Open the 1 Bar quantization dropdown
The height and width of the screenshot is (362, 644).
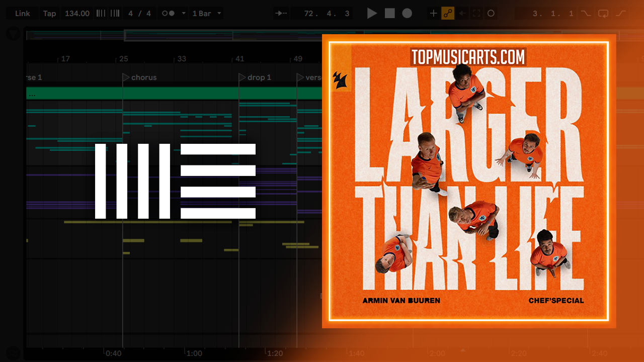(206, 14)
